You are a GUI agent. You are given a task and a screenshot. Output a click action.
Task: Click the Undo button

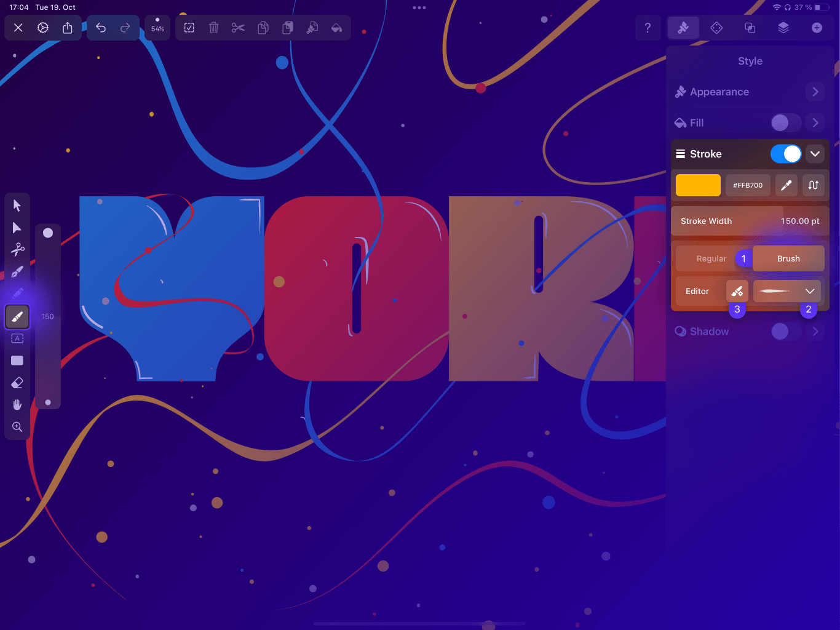101,28
